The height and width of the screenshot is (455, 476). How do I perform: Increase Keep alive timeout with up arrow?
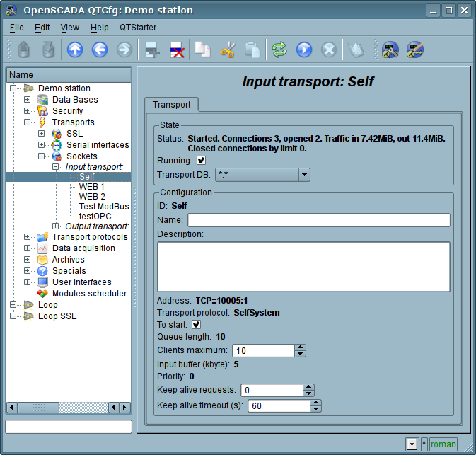pos(316,403)
